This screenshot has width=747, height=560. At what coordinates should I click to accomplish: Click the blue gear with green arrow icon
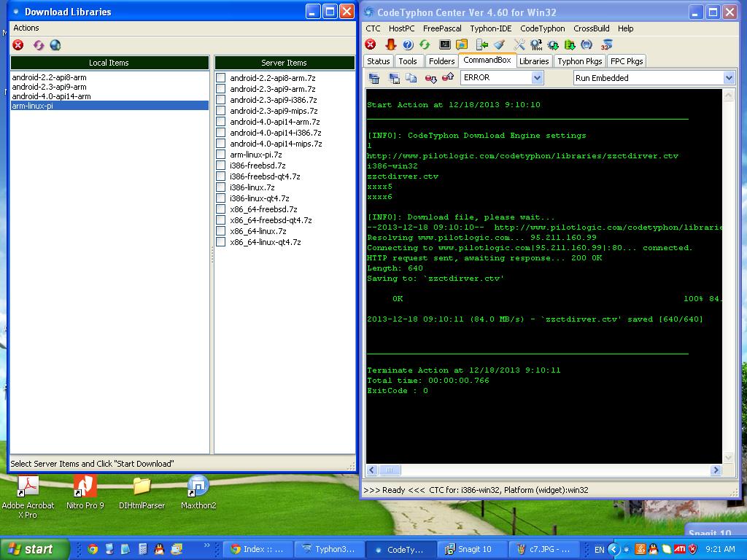553,44
